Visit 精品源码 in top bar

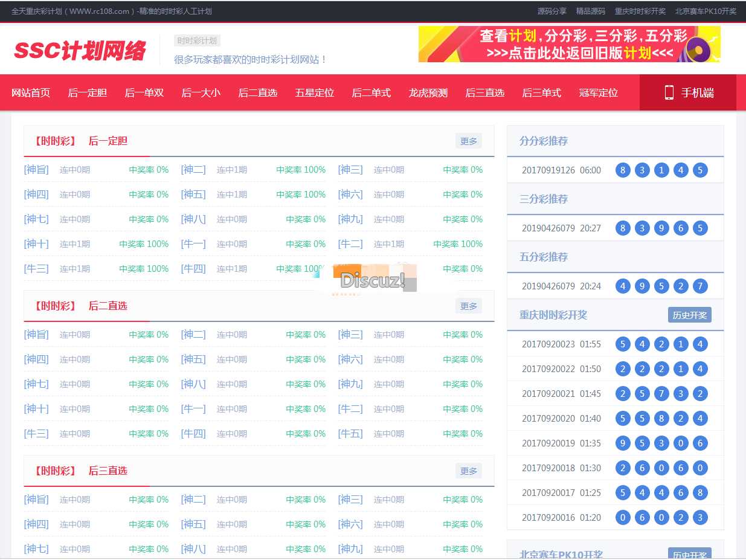point(591,11)
